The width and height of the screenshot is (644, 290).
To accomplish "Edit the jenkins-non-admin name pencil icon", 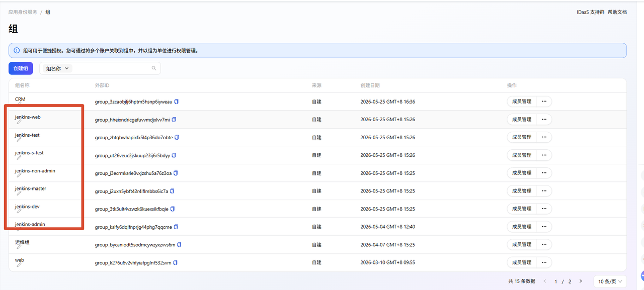I will [x=19, y=175].
